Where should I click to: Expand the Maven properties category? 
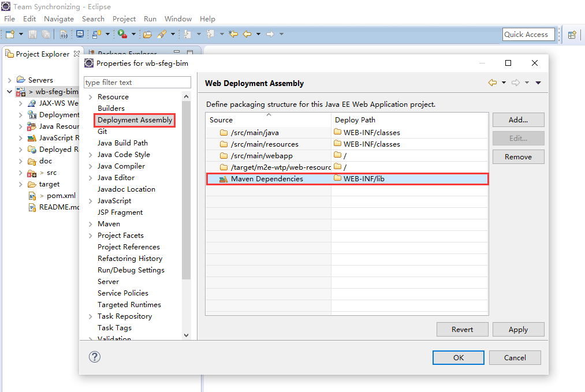click(90, 224)
